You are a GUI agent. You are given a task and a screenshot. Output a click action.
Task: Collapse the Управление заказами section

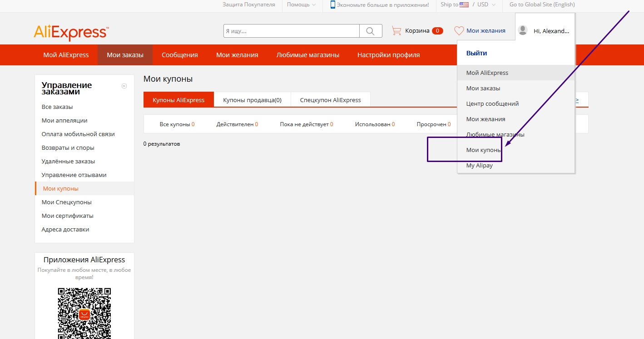[x=124, y=86]
